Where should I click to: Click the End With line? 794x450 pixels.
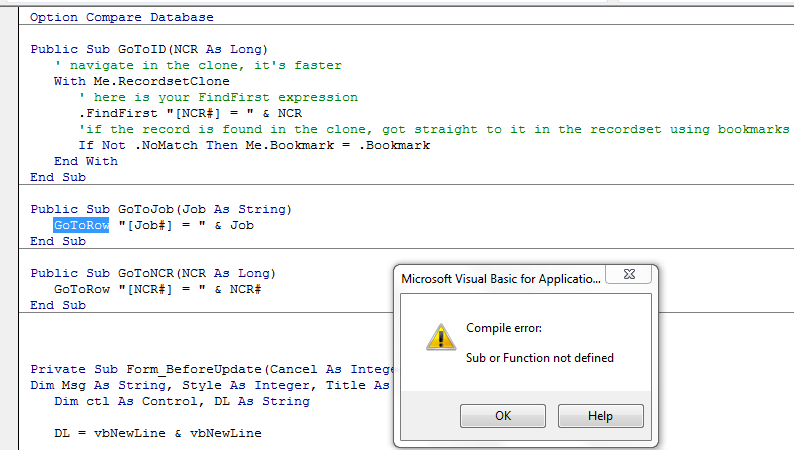click(x=86, y=161)
